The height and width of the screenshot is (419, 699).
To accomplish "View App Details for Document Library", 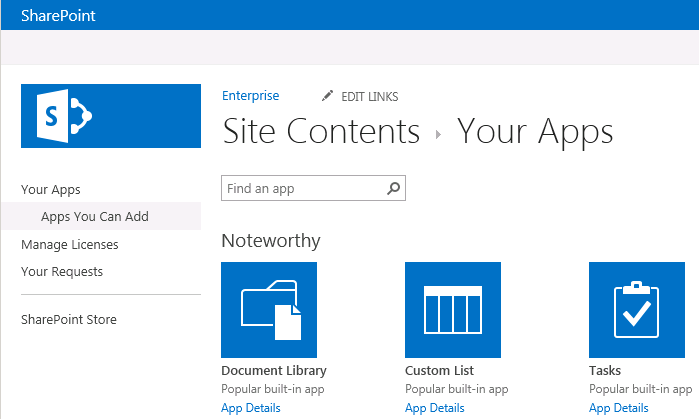I will pyautogui.click(x=250, y=408).
